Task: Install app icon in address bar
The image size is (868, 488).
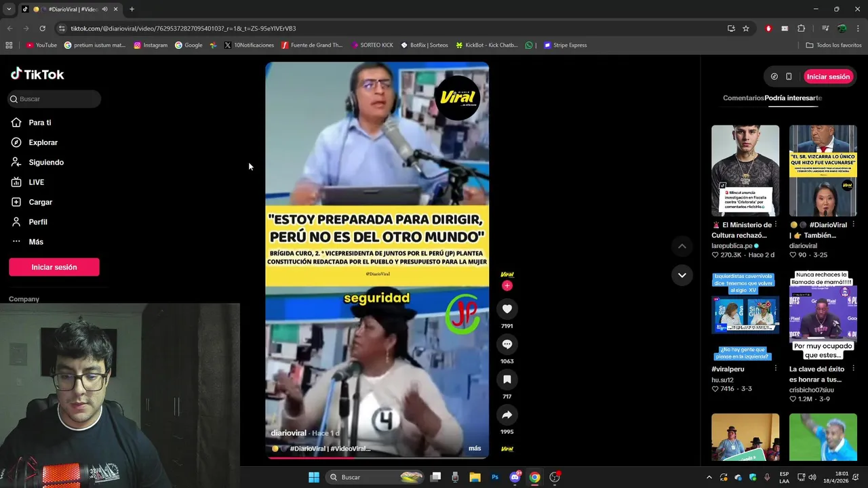Action: point(731,28)
